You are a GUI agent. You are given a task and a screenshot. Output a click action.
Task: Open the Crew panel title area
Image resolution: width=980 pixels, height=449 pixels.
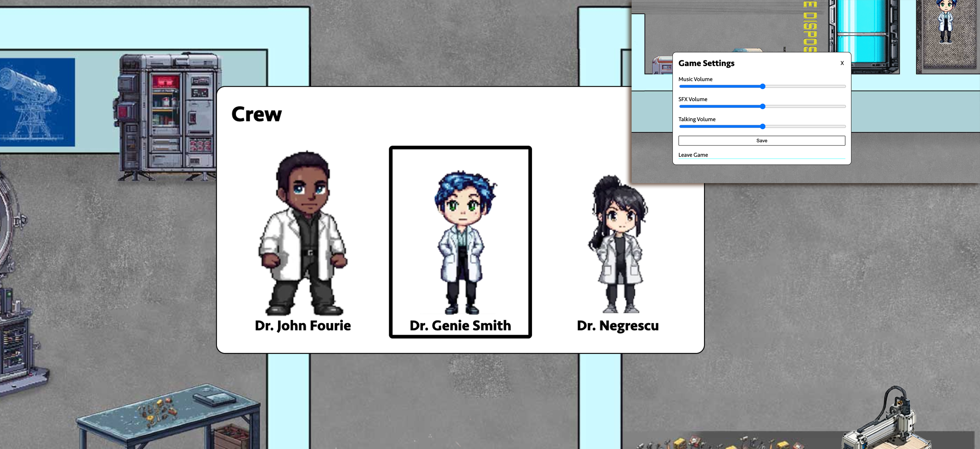pyautogui.click(x=256, y=114)
